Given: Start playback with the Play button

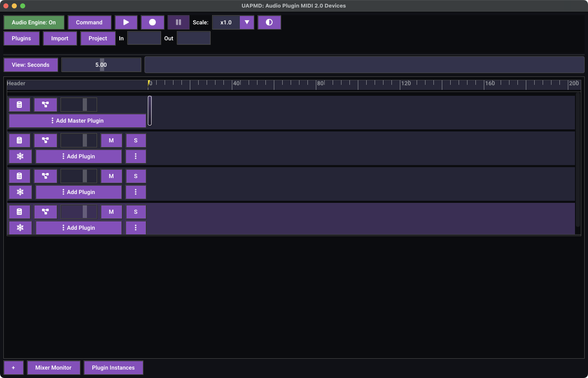Looking at the screenshot, I should point(126,22).
